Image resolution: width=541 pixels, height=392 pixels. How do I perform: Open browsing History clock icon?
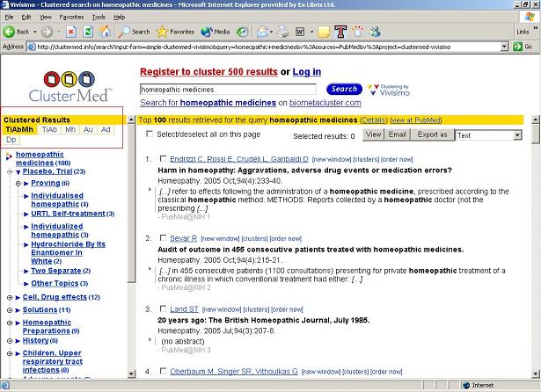click(242, 32)
